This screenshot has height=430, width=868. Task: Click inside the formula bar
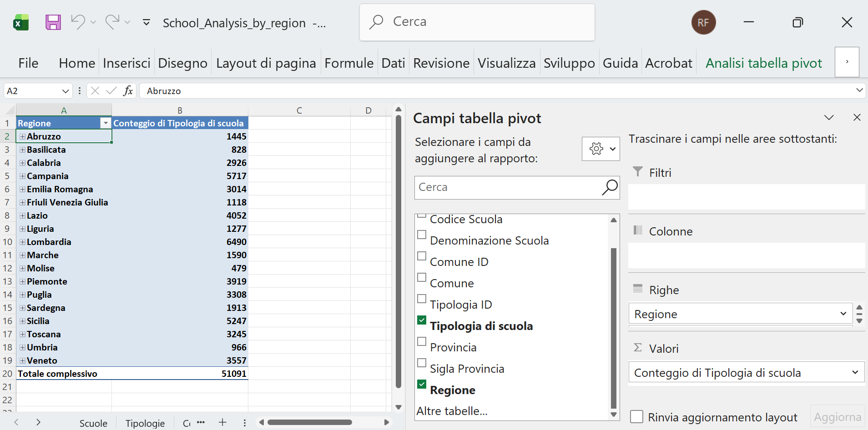point(318,90)
